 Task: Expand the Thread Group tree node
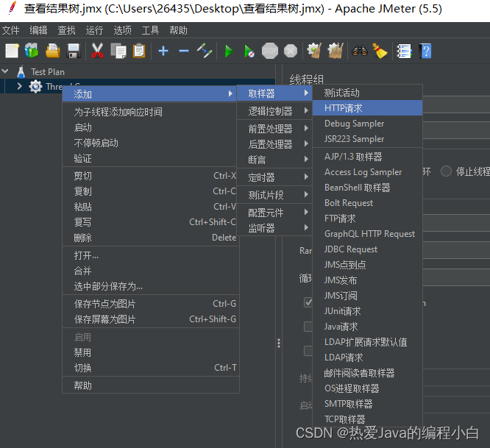click(x=19, y=86)
